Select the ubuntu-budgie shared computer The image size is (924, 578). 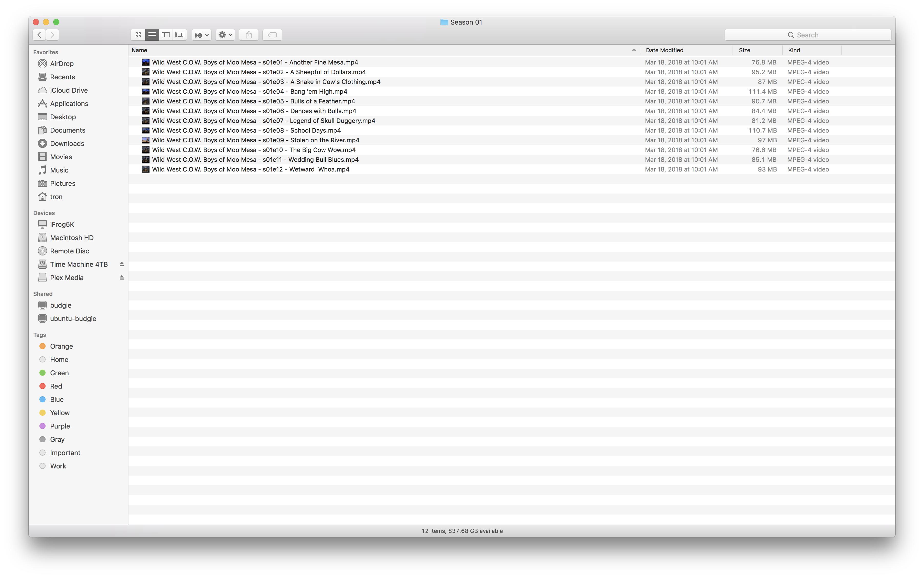[73, 318]
